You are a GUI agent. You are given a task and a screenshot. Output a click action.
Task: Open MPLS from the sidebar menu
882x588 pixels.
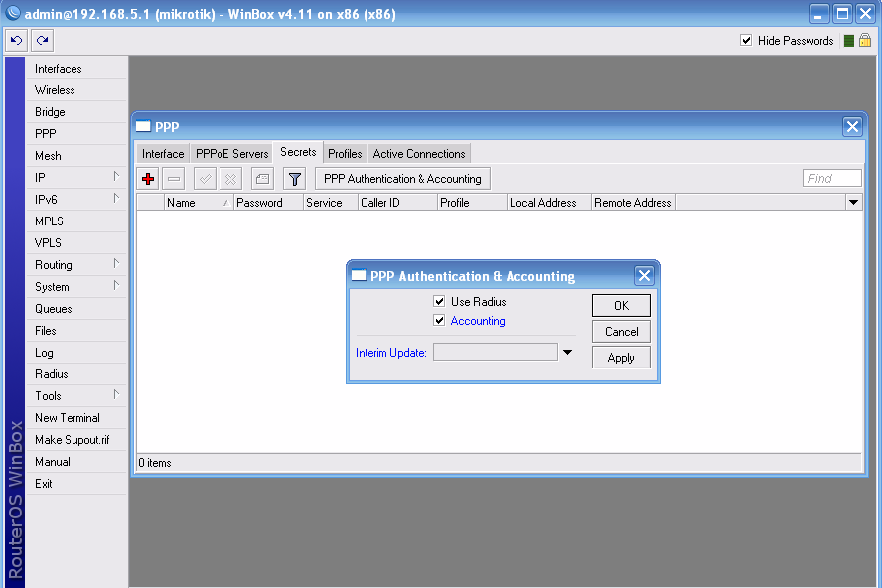[x=75, y=221]
